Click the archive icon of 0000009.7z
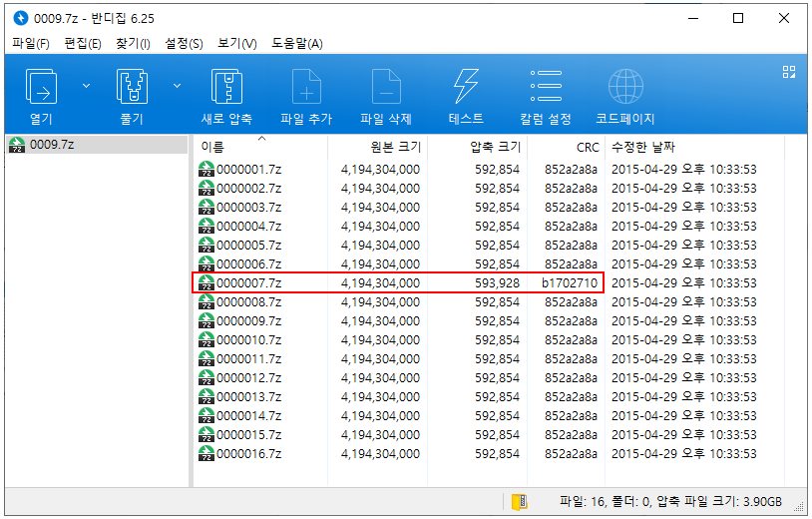This screenshot has height=519, width=812. [x=206, y=321]
